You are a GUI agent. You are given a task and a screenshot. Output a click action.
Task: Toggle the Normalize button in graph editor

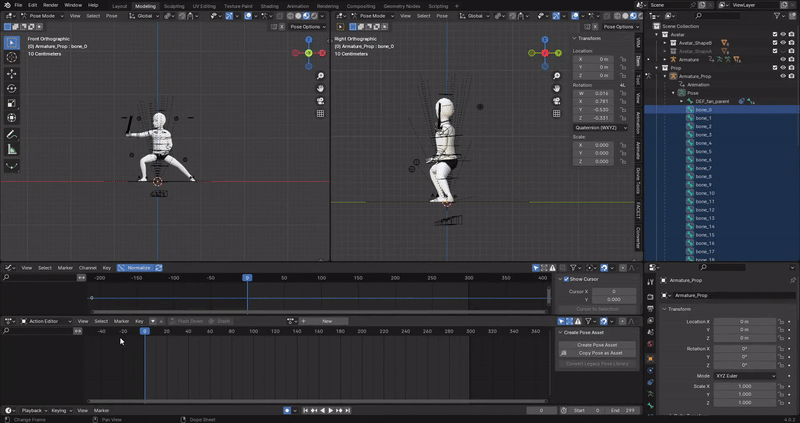click(x=135, y=268)
